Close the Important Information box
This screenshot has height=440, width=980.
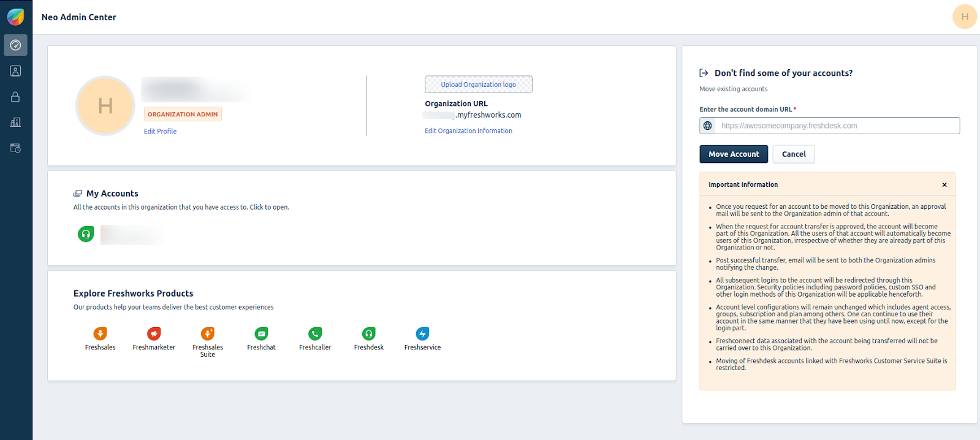(x=944, y=184)
